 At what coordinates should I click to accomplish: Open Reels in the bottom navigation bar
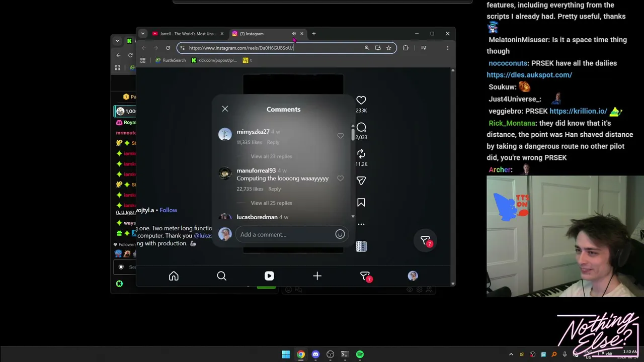(269, 276)
